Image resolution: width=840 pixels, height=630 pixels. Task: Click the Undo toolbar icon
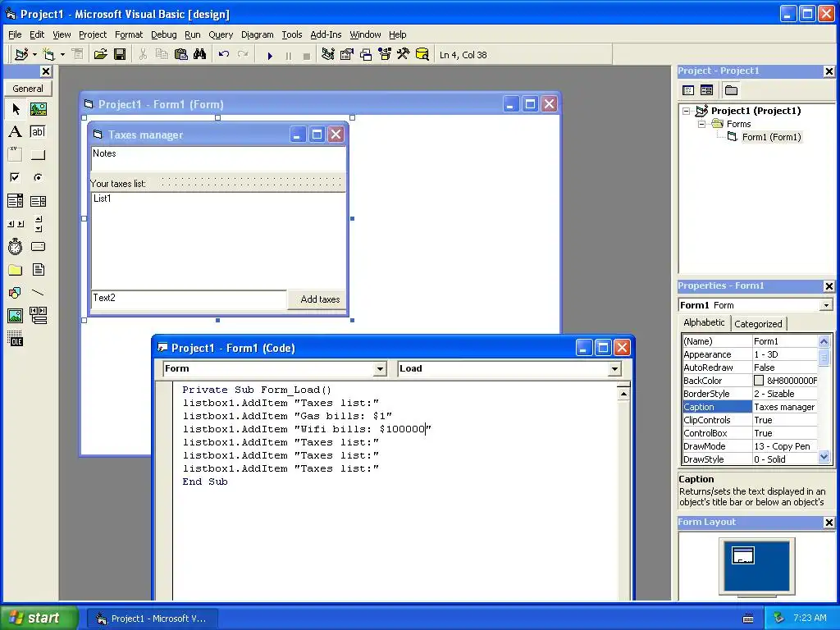[224, 55]
